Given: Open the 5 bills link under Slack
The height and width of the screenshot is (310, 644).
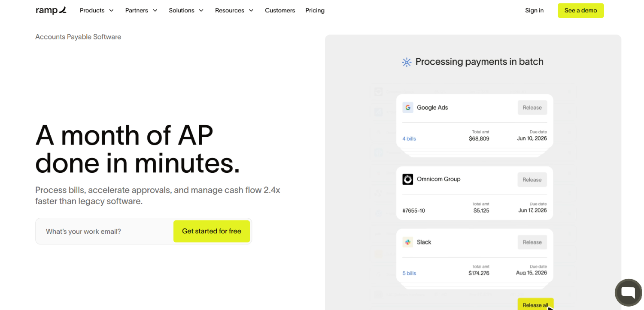Looking at the screenshot, I should [409, 273].
